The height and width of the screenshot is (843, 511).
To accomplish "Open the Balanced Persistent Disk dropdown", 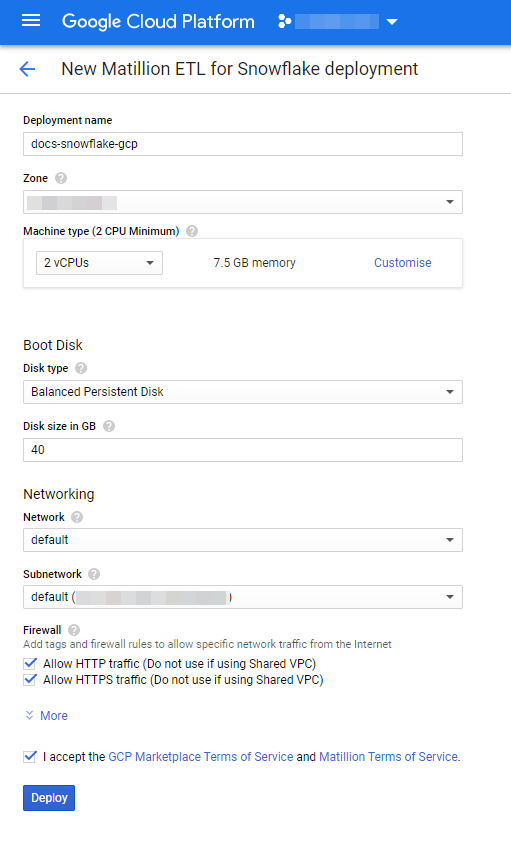I will [243, 392].
